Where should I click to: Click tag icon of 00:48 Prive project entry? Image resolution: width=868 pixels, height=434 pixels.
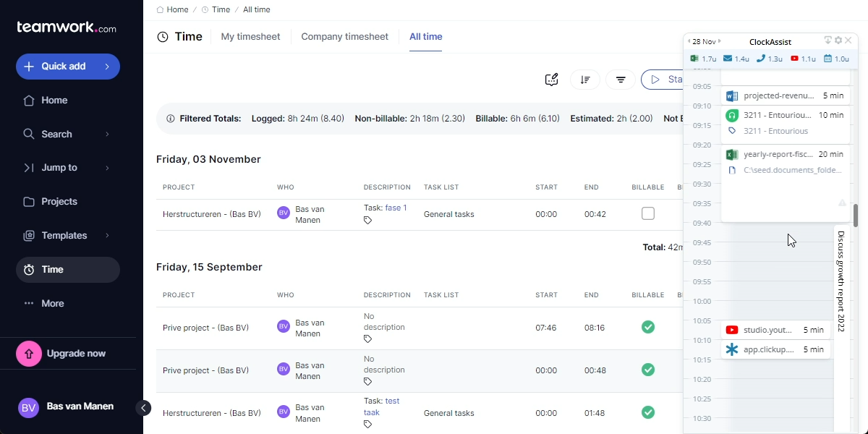(x=367, y=382)
